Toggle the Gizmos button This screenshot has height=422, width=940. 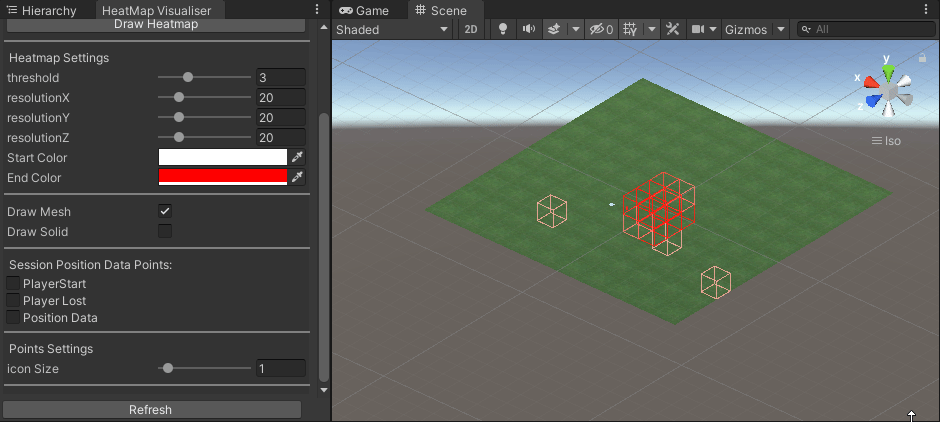click(x=746, y=29)
